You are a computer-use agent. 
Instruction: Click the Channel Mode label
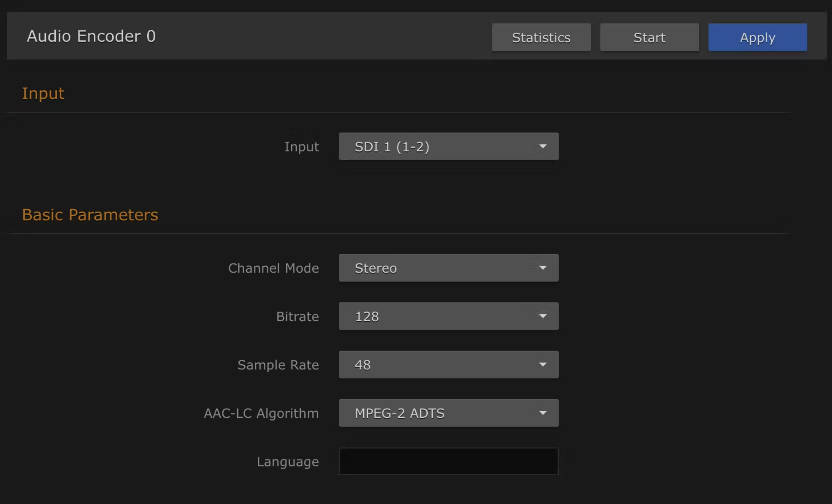coord(273,268)
